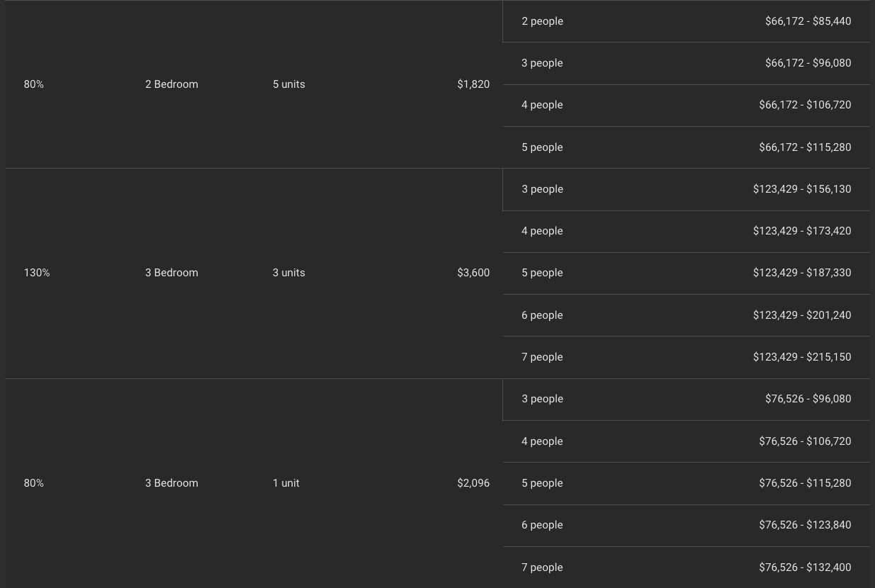The image size is (875, 588).
Task: Select the '5 units' availability cell
Action: [288, 84]
